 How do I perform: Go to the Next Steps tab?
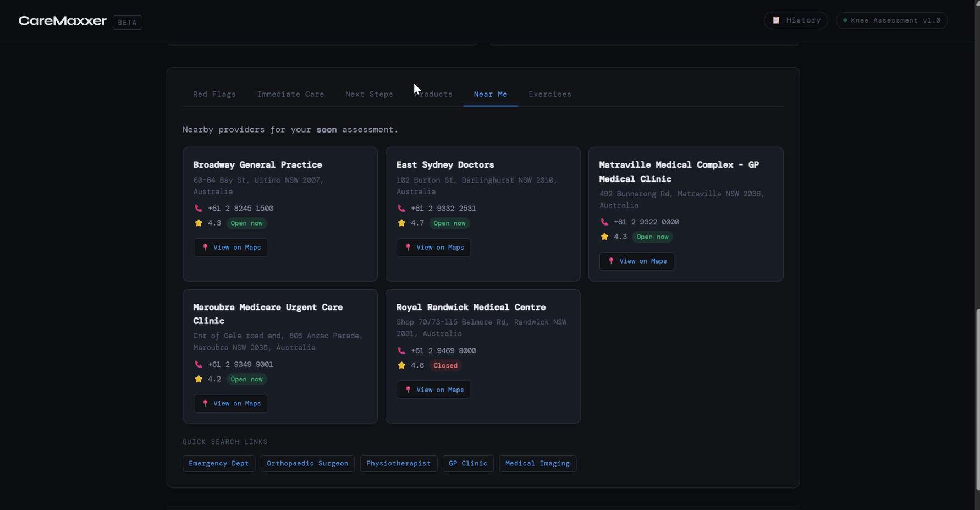tap(369, 94)
